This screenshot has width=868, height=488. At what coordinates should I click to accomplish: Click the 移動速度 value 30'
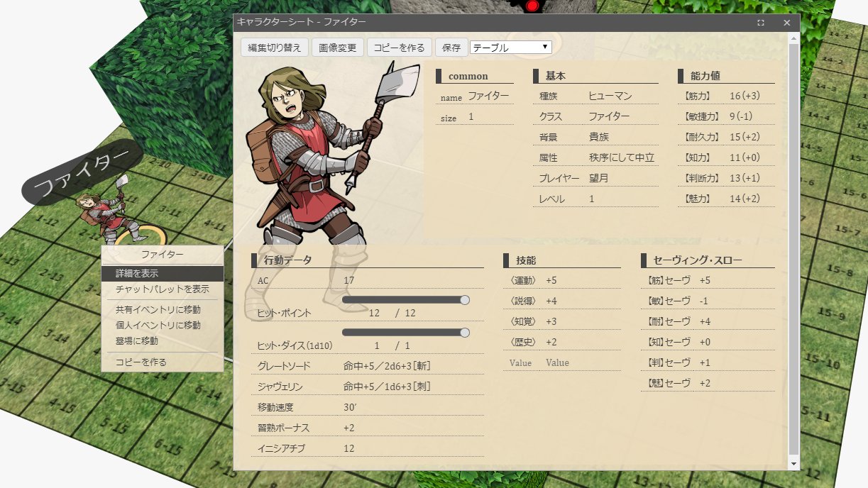coord(348,407)
